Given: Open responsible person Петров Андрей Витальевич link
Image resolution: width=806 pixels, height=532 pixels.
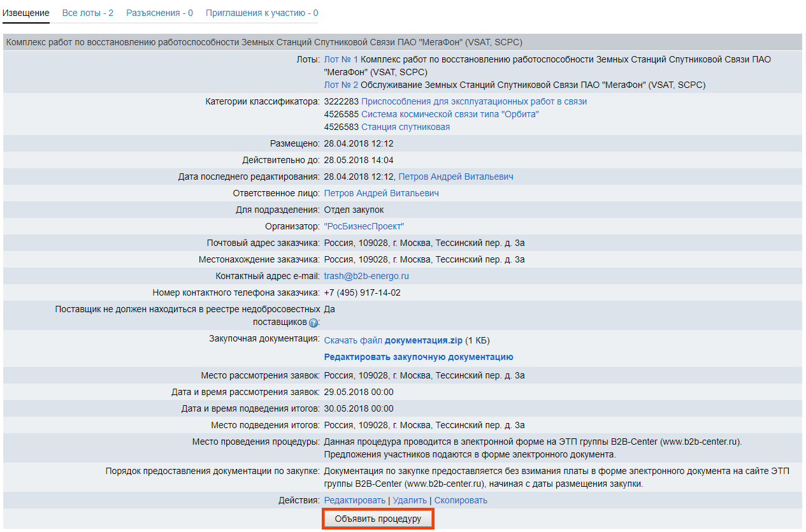Looking at the screenshot, I should click(381, 193).
